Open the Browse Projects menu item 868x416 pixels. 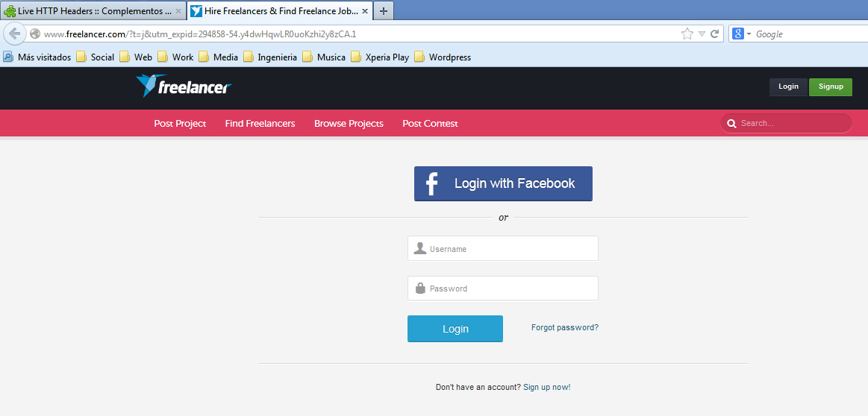point(349,123)
